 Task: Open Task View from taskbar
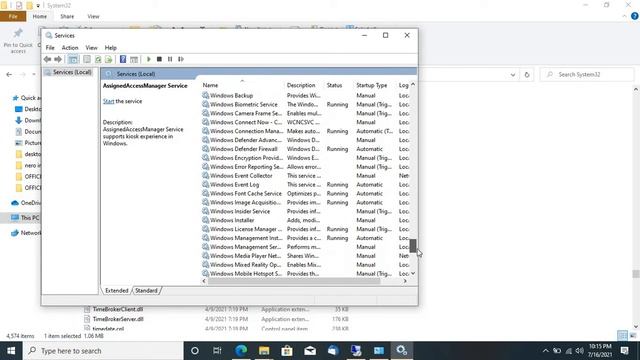[x=217, y=351]
